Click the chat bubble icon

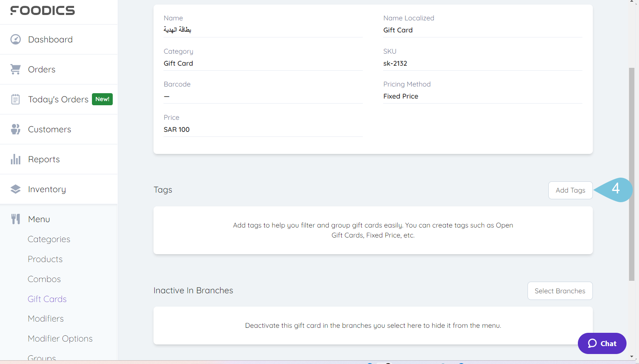[592, 344]
